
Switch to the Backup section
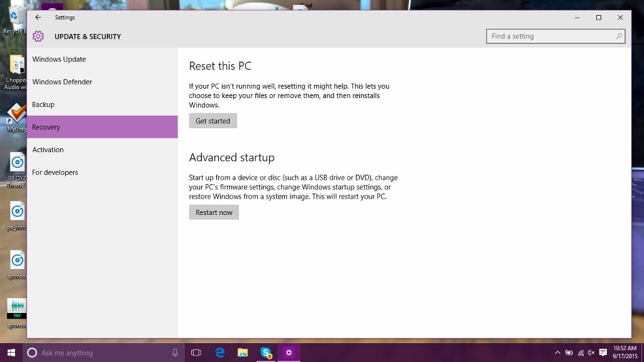(x=103, y=104)
